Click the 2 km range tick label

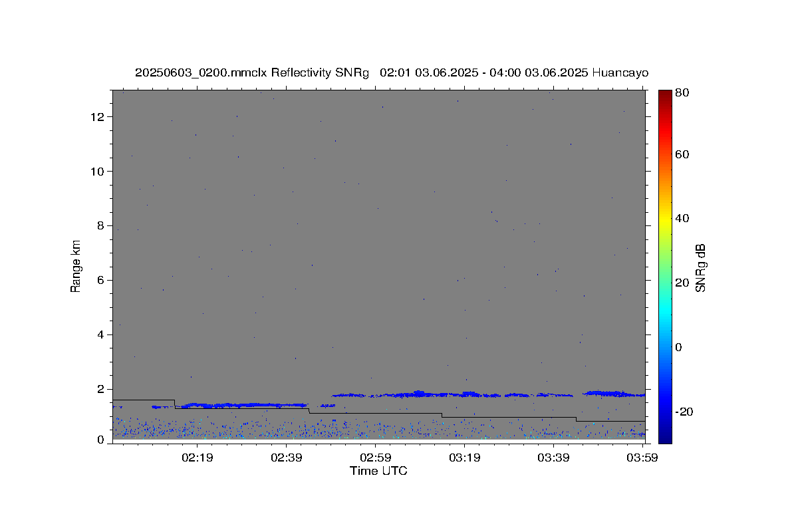pyautogui.click(x=101, y=389)
